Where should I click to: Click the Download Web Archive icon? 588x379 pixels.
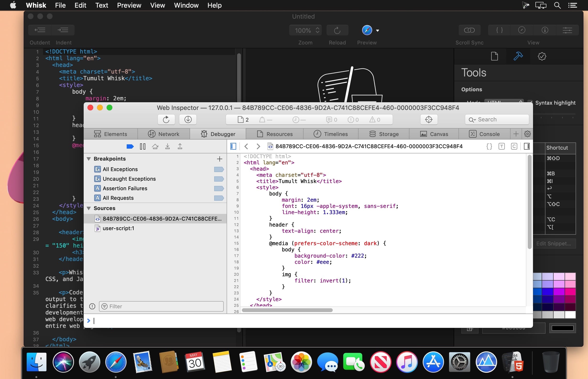click(188, 120)
